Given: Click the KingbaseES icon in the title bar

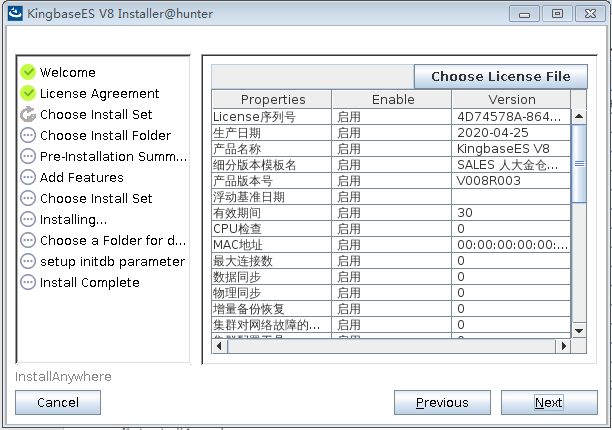Looking at the screenshot, I should (16, 13).
